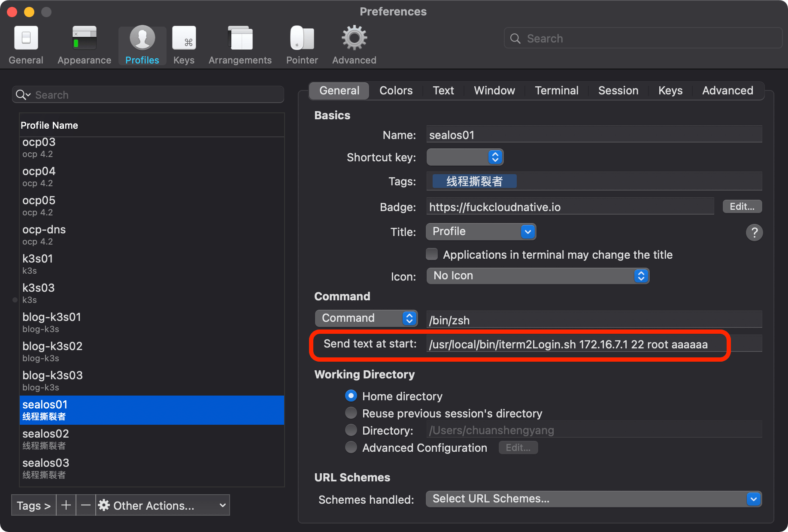
Task: Select the ocp05 profile
Action: pos(152,206)
